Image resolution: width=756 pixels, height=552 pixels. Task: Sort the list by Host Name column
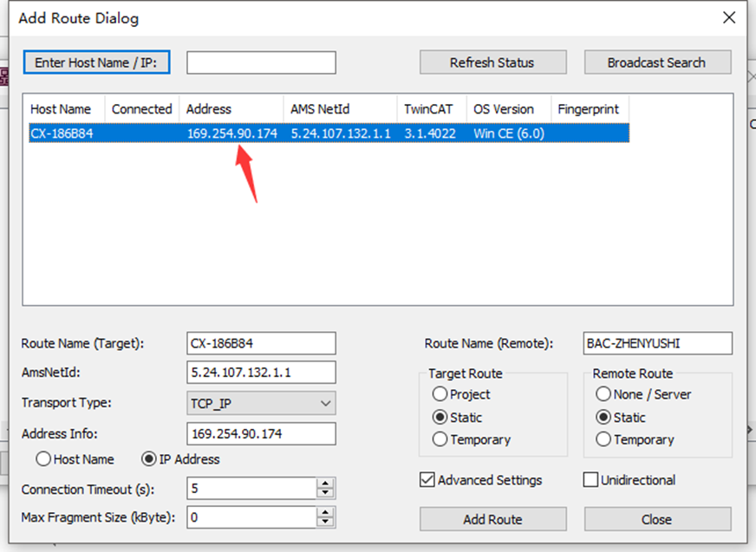[x=61, y=109]
